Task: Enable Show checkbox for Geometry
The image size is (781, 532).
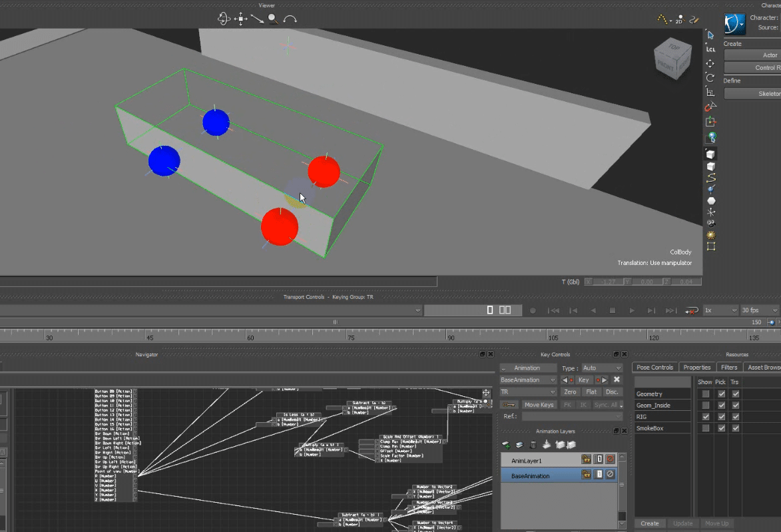Action: (x=706, y=394)
